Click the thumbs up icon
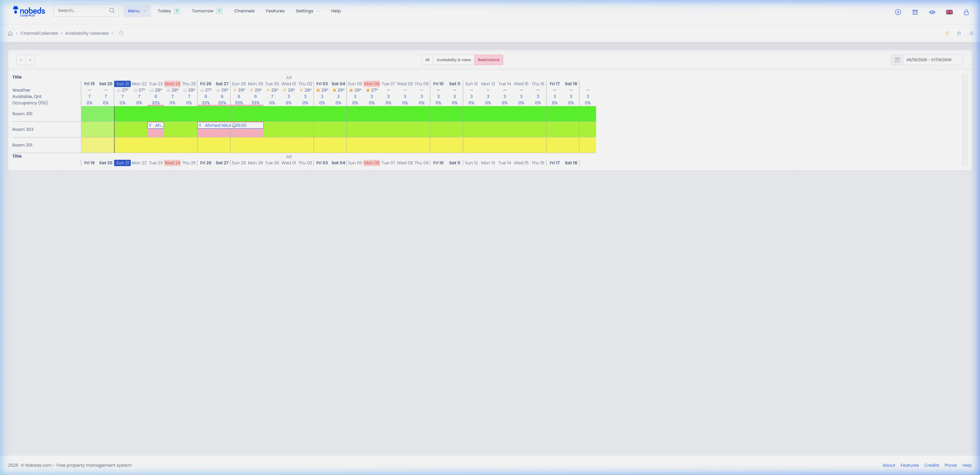Screen dimensions: 980x475 pyautogui.click(x=959, y=34)
